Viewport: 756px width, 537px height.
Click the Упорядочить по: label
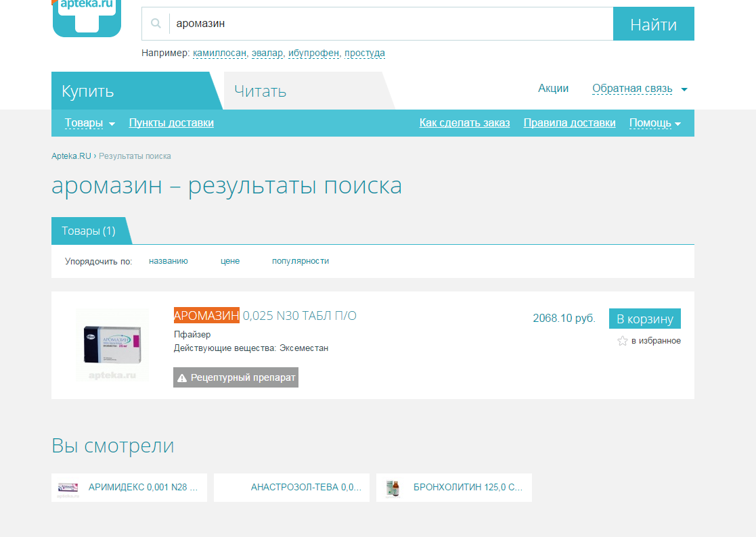pyautogui.click(x=98, y=262)
